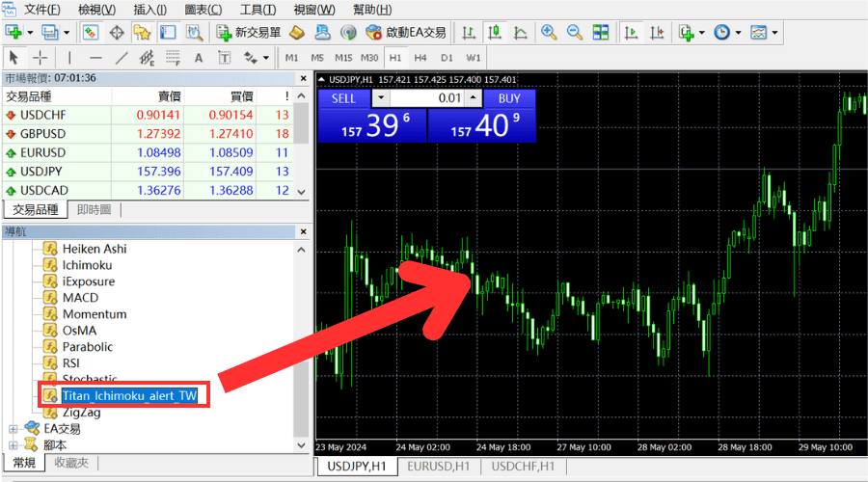Expand the EA交易 tree node
Viewport: 868px width, 482px height.
click(14, 428)
